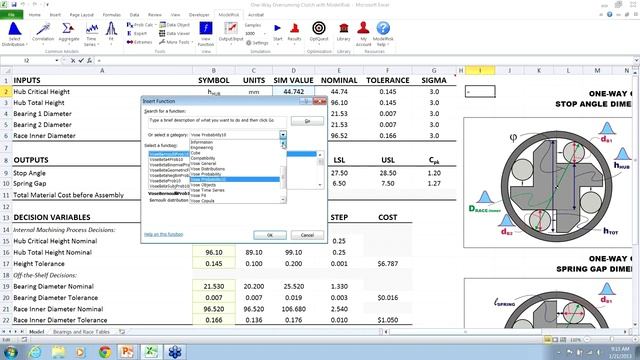Screen dimensions: 640x360
Task: Launch the OptQuest optimizer
Action: 319,32
